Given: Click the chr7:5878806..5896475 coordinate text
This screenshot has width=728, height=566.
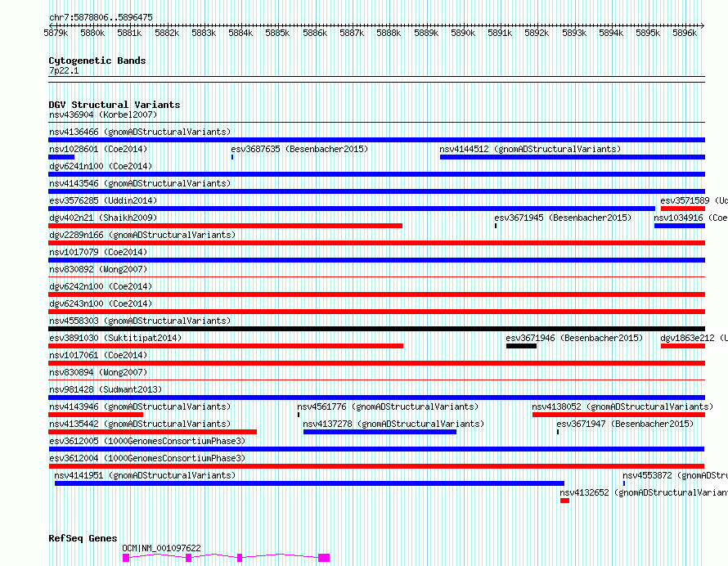Looking at the screenshot, I should click(x=101, y=17).
